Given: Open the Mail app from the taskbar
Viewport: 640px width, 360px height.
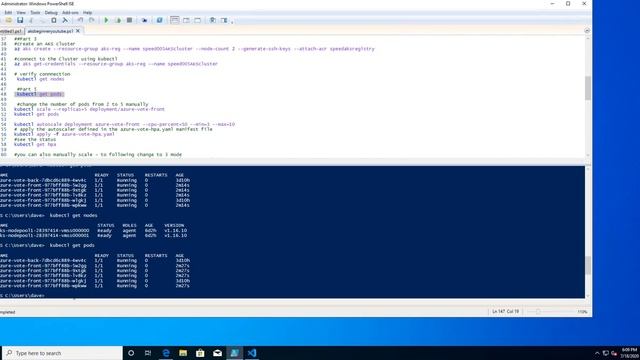Looking at the screenshot, I should (x=217, y=353).
